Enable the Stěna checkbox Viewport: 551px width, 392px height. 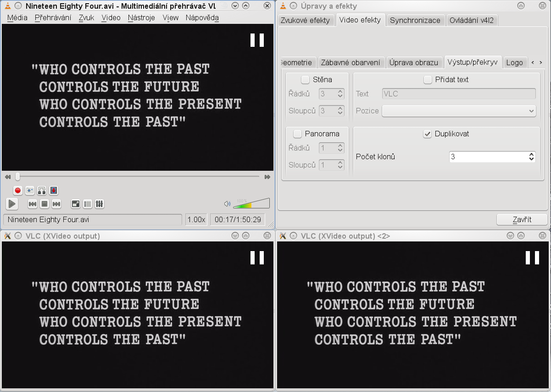click(305, 80)
